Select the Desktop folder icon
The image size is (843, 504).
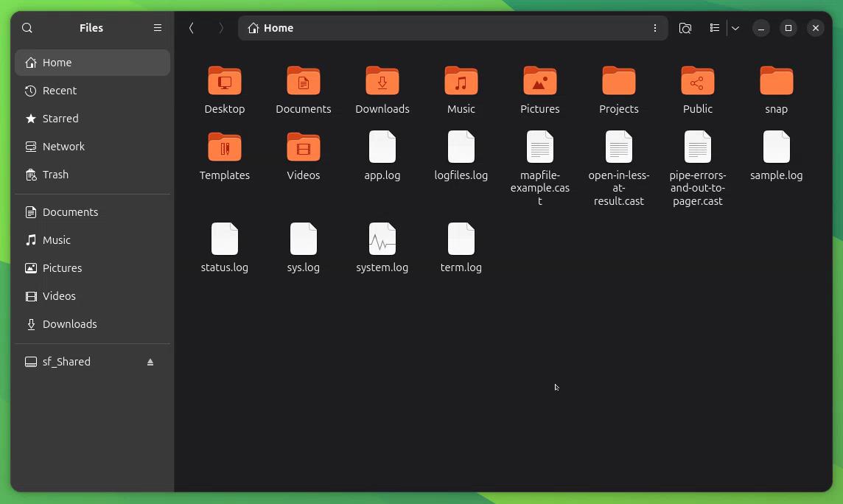pos(225,80)
